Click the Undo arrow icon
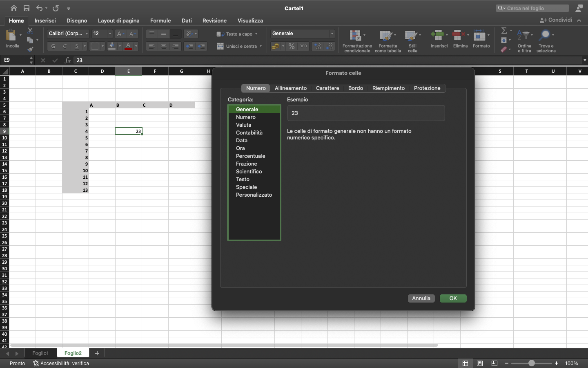 pyautogui.click(x=39, y=8)
